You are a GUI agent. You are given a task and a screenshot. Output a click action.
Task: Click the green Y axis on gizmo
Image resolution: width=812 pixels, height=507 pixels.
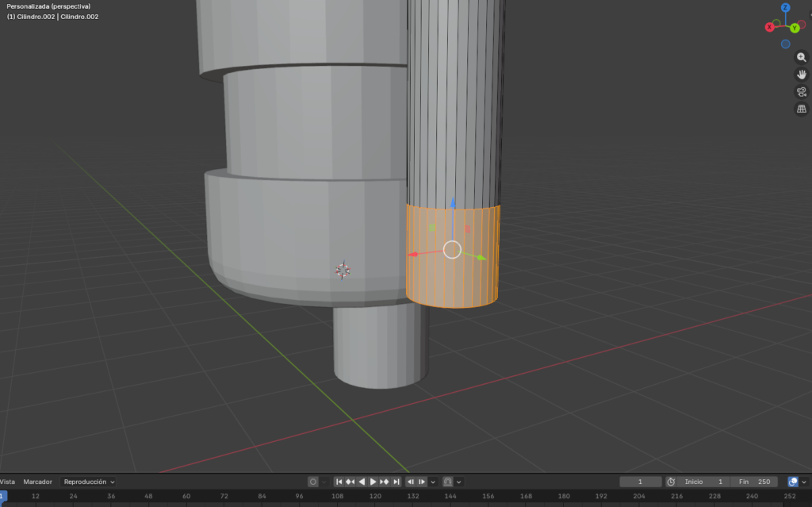(x=795, y=28)
